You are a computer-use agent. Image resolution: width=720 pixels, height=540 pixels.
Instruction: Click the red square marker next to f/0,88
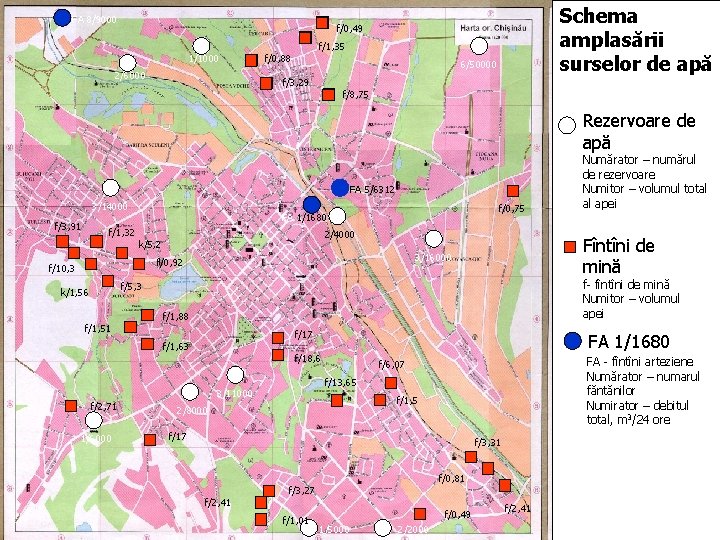click(x=251, y=60)
